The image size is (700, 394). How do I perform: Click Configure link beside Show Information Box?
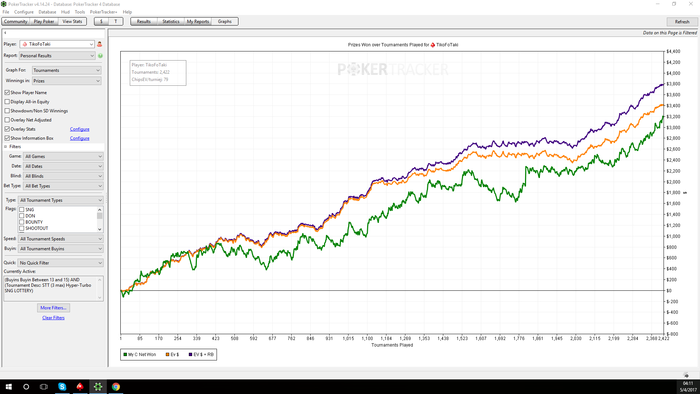click(x=79, y=138)
